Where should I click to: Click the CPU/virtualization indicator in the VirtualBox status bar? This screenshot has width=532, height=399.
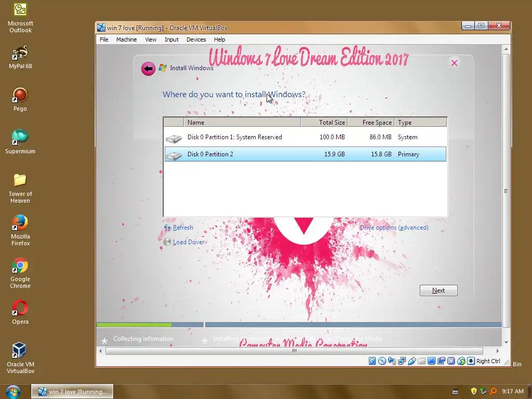coord(451,361)
